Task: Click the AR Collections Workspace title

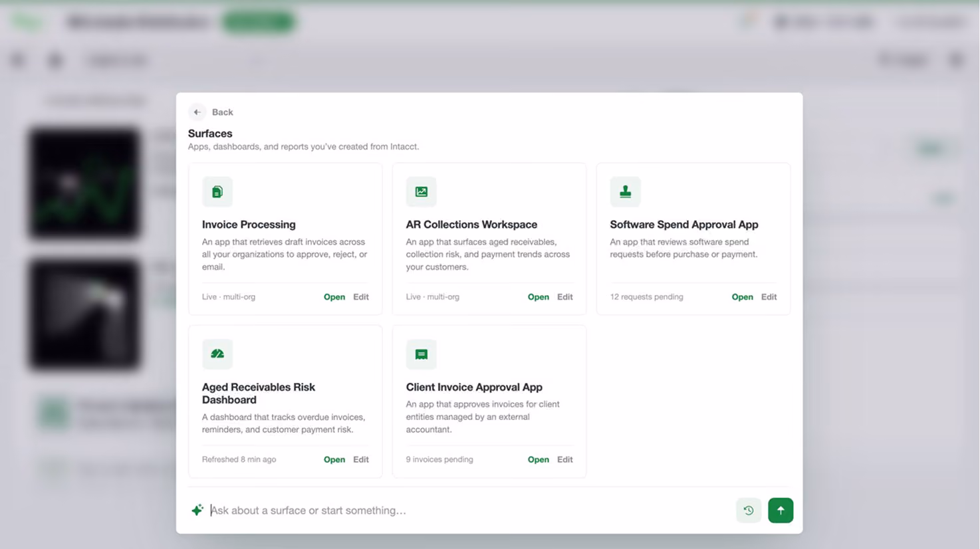Action: (x=471, y=225)
